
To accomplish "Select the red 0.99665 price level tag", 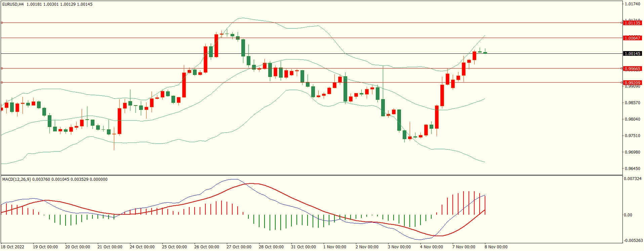I will 632,69.
